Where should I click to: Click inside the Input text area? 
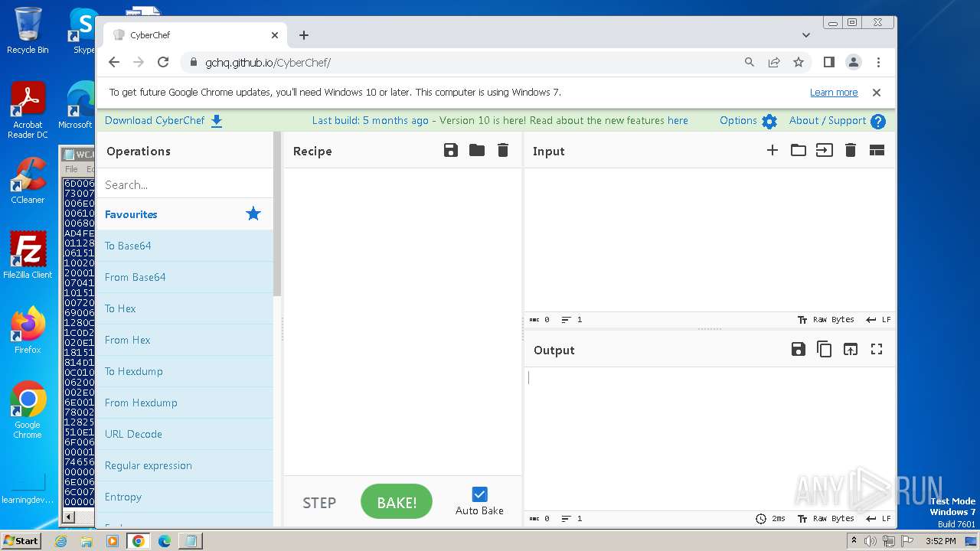710,240
